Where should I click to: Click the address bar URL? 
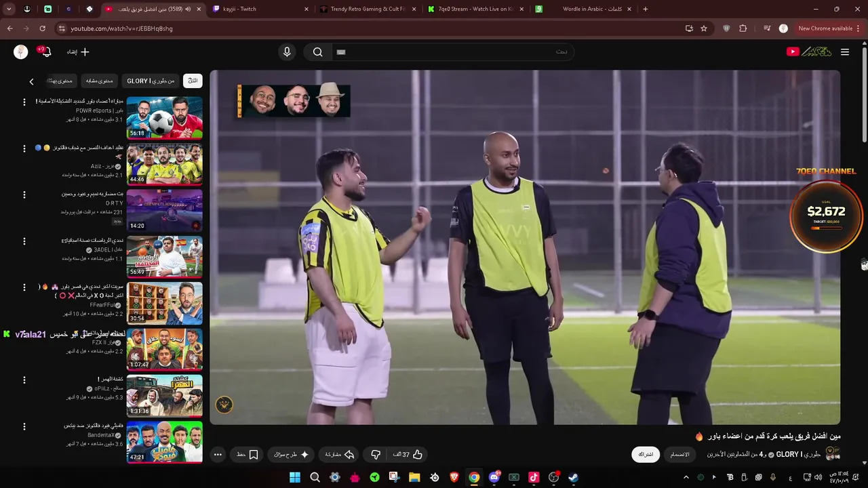coord(121,28)
